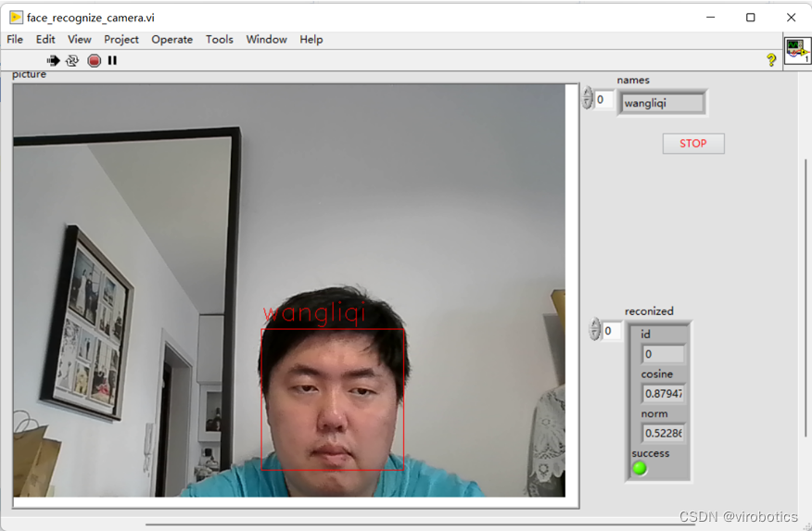
Task: Open the Project menu
Action: click(x=121, y=40)
